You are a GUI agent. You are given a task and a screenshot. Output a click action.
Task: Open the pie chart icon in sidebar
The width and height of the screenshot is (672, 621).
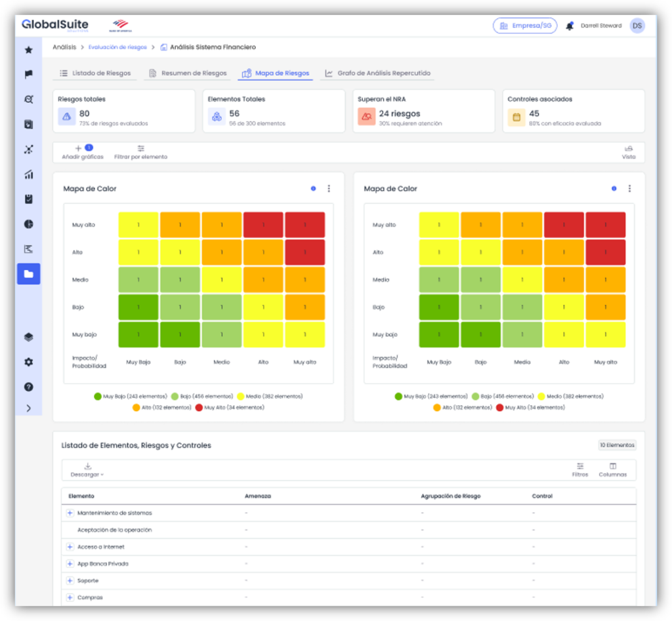[28, 224]
